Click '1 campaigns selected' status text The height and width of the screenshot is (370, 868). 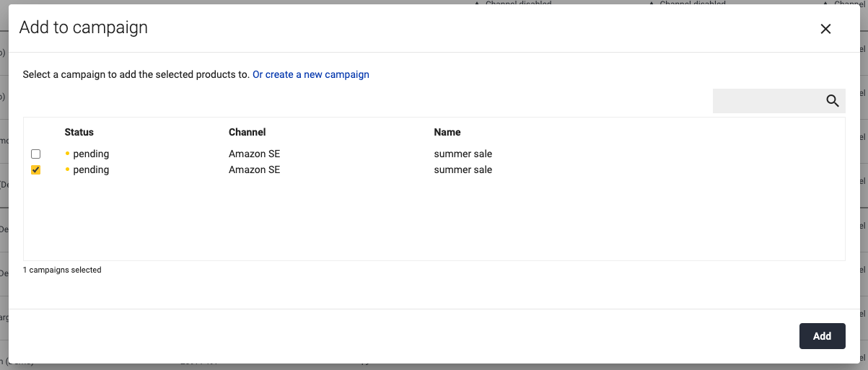point(62,270)
